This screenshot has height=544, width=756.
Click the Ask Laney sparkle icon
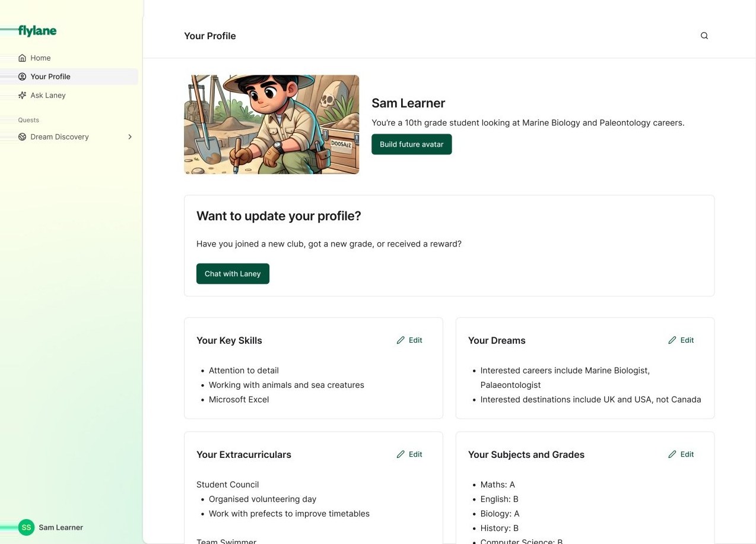pyautogui.click(x=23, y=95)
